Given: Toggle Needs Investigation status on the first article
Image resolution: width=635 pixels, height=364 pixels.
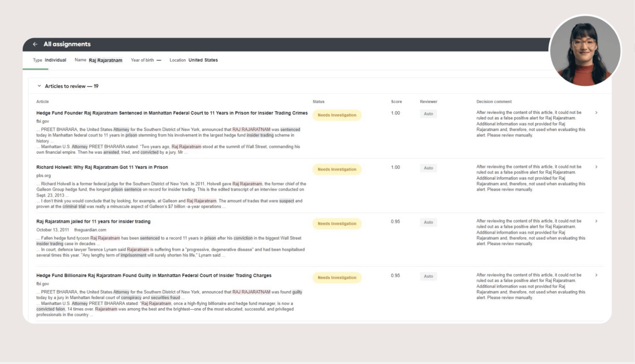Looking at the screenshot, I should pyautogui.click(x=336, y=115).
